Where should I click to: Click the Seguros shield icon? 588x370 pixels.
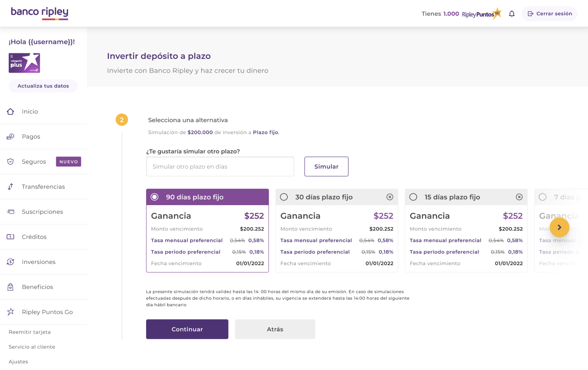tap(10, 162)
